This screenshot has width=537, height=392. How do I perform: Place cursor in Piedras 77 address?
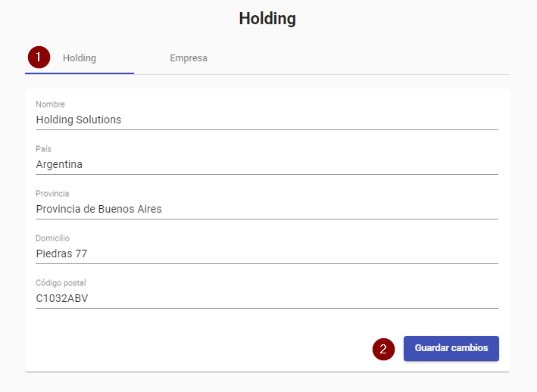tap(62, 254)
